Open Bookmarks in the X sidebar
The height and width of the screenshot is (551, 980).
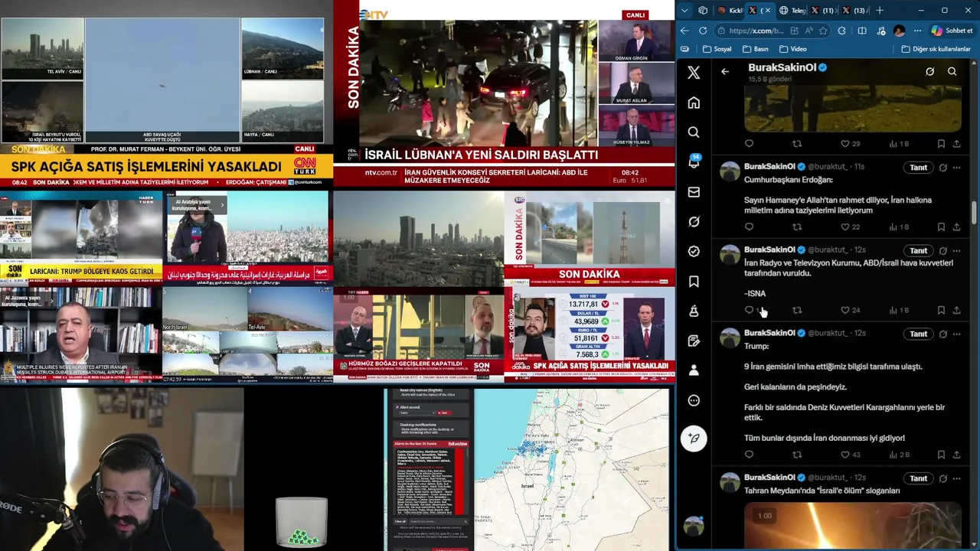coord(694,282)
